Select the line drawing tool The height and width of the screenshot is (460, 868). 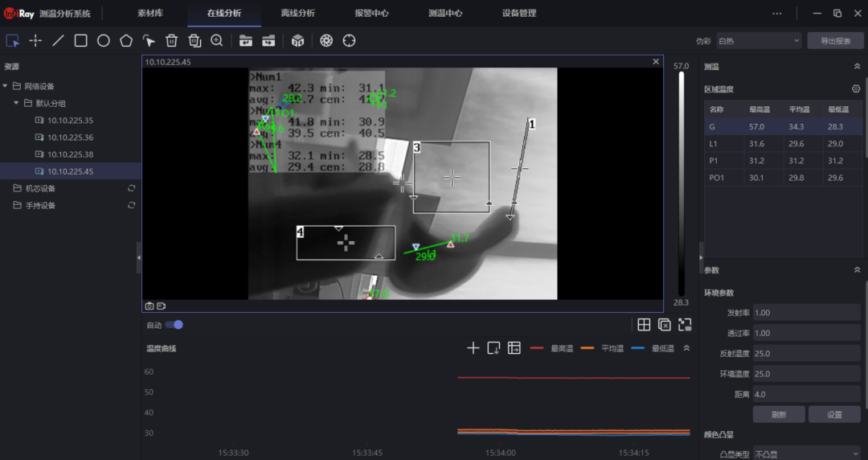pyautogui.click(x=58, y=40)
